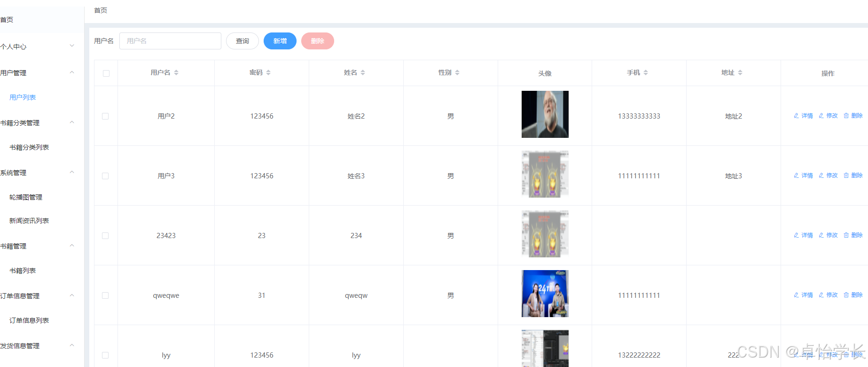Image resolution: width=868 pixels, height=367 pixels.
Task: Click 删除 for qweqwe row
Action: point(853,295)
